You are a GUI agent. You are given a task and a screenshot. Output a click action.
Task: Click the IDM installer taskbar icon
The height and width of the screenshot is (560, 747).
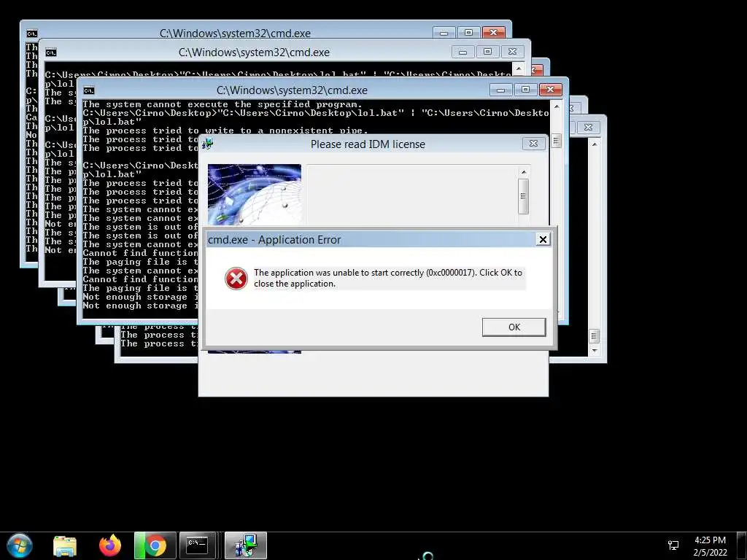tap(245, 545)
